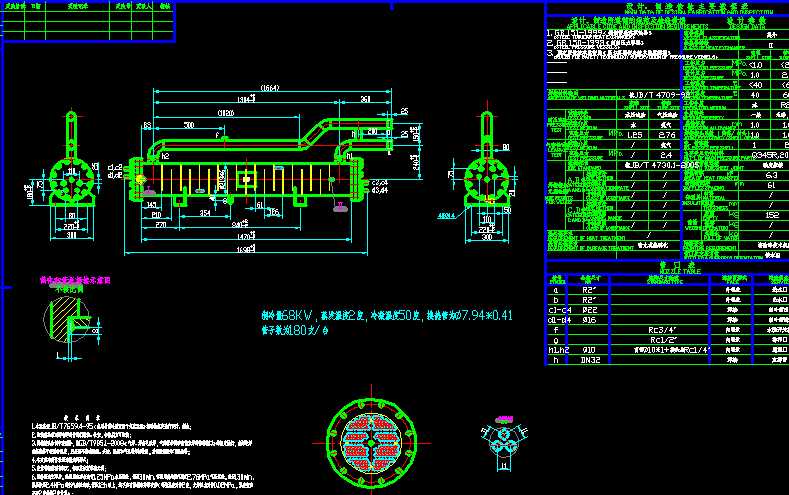Click the d1-d4 row label in nozzle table
Image resolution: width=789 pixels, height=495 pixels.
[560, 320]
